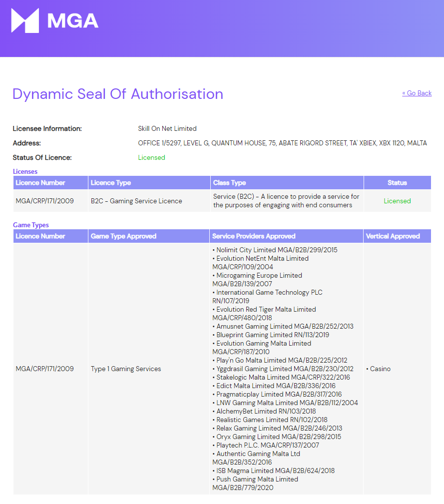The image size is (444, 504).
Task: Click the Relax Gaming Limited entry
Action: pos(277,428)
